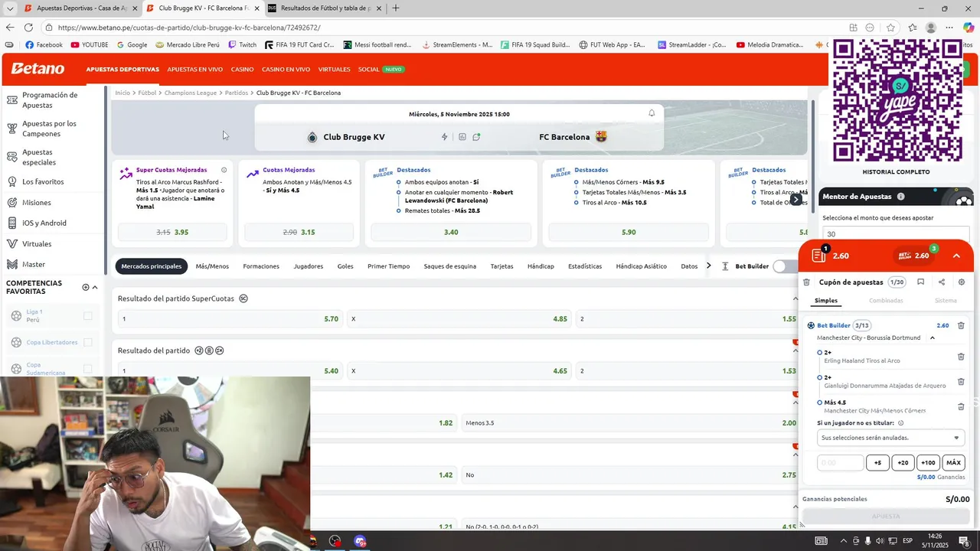Click the +5 stake button

pyautogui.click(x=877, y=463)
